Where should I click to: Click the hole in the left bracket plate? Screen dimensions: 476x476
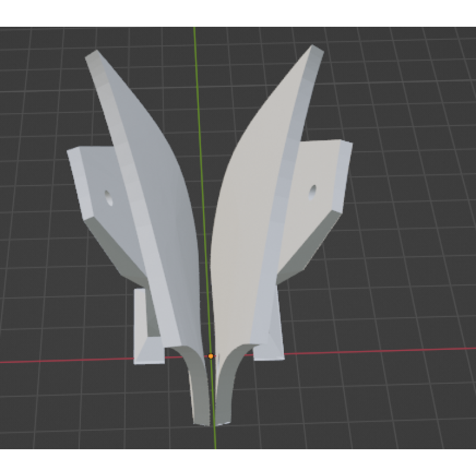point(109,198)
